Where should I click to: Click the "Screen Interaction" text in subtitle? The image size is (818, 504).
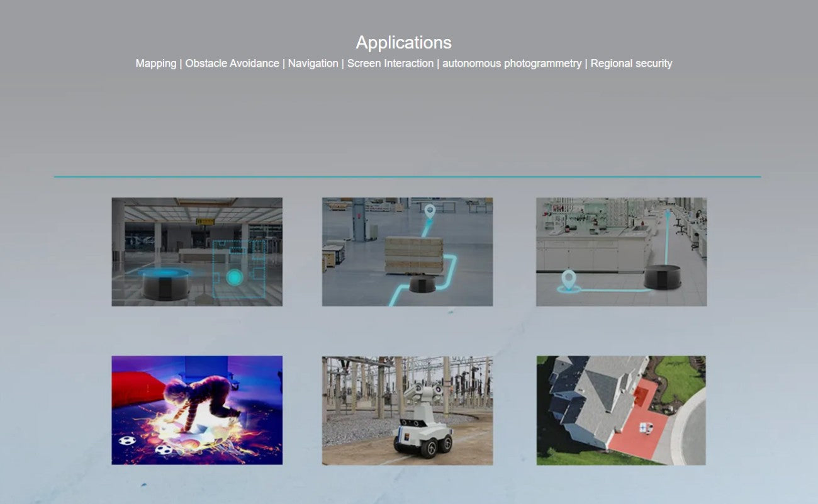tap(390, 64)
